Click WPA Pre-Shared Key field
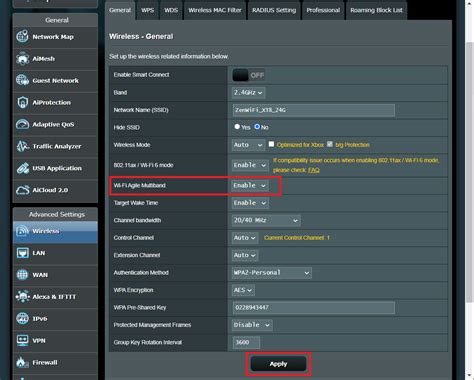 [314, 307]
